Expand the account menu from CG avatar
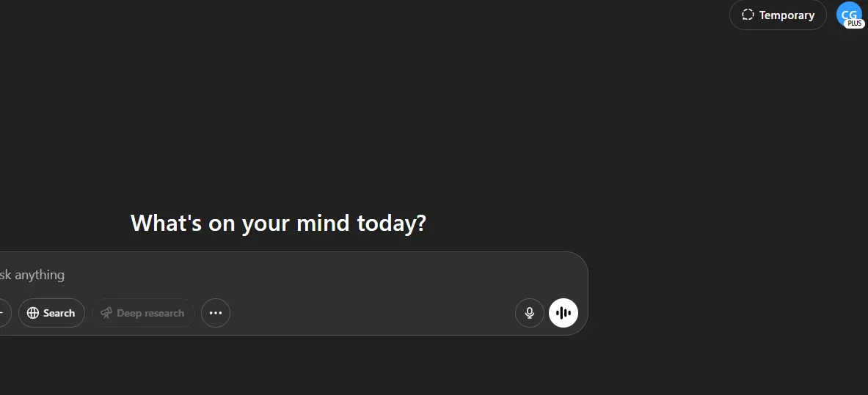Screen dimensions: 868x395 point(850,15)
